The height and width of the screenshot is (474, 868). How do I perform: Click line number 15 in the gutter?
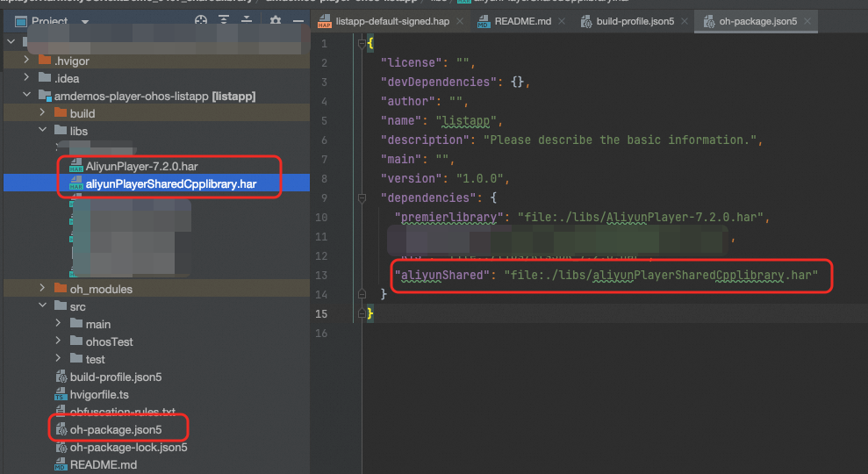321,314
